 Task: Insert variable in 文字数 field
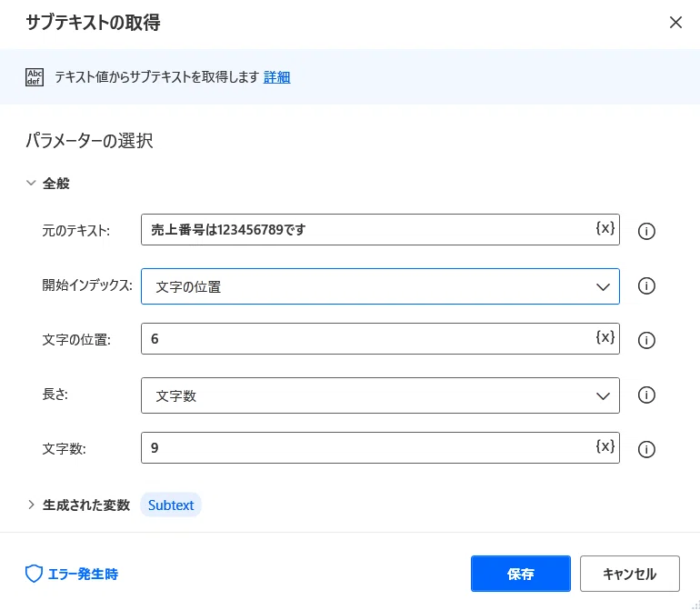[605, 446]
